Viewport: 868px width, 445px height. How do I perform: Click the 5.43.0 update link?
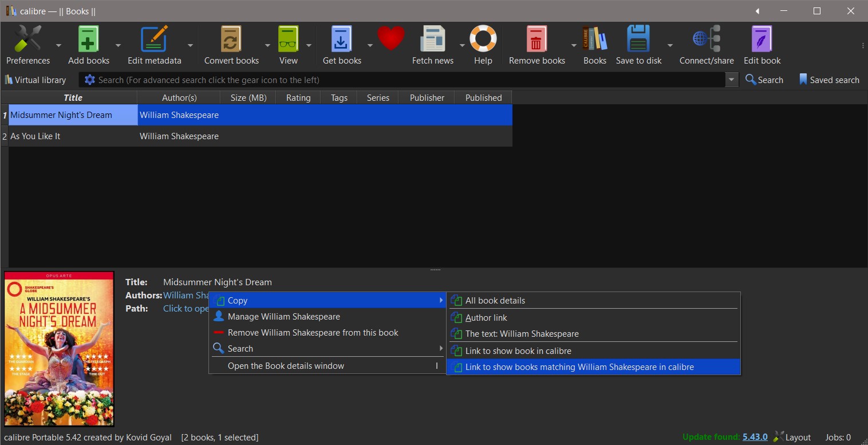point(755,437)
